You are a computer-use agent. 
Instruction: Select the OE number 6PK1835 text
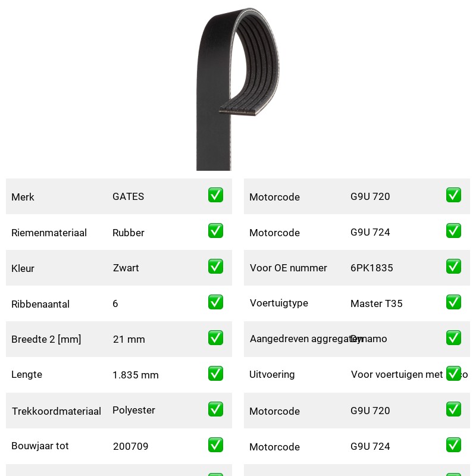pos(371,268)
